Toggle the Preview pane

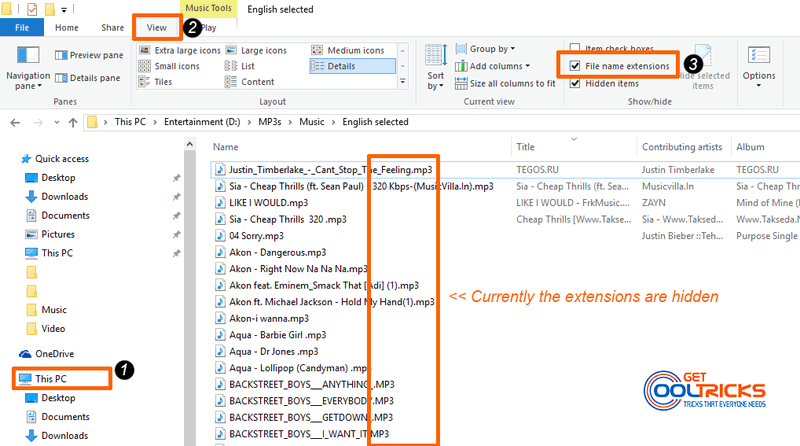tap(89, 55)
